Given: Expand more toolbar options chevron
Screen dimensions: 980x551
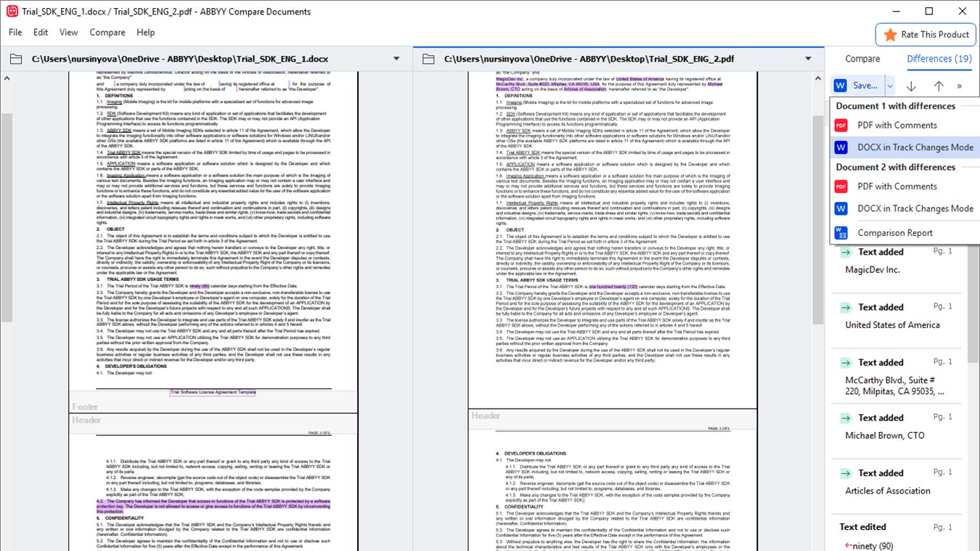Looking at the screenshot, I should [960, 86].
